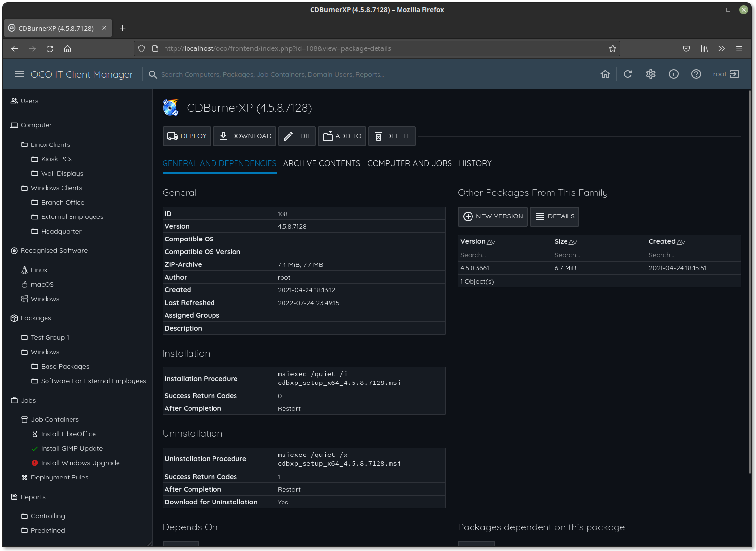The height and width of the screenshot is (551, 756).
Task: Open Pocket save icon in Firefox
Action: point(686,48)
